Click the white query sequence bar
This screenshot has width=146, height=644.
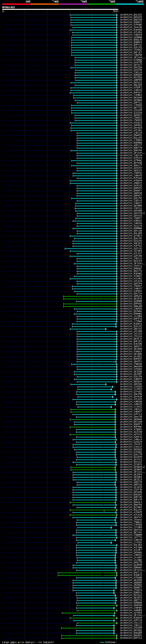click(x=60, y=10)
